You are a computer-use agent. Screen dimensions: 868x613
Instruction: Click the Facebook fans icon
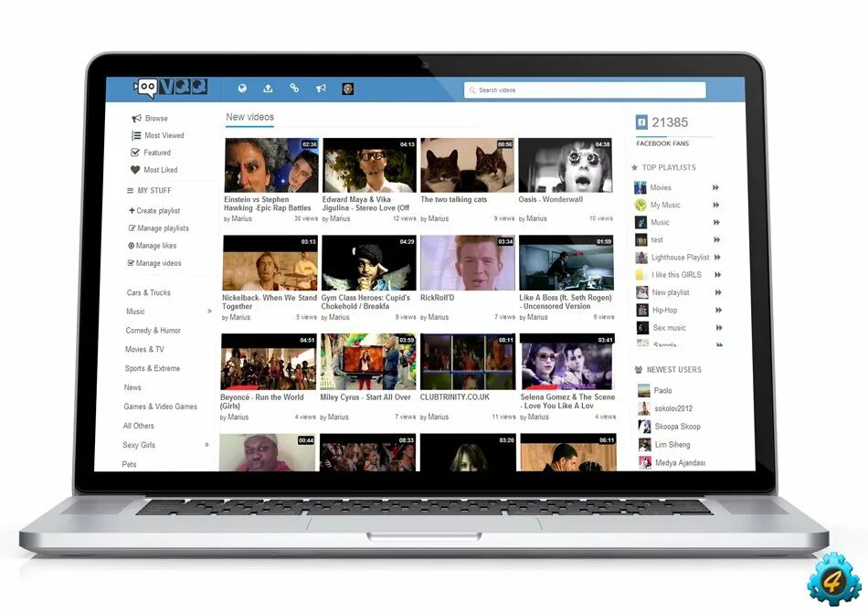coord(641,122)
